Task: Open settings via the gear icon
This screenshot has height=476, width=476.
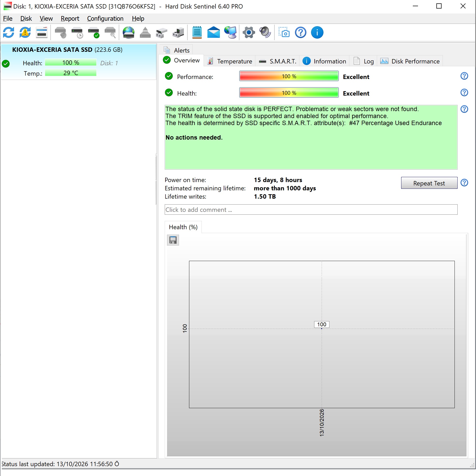Action: 249,33
